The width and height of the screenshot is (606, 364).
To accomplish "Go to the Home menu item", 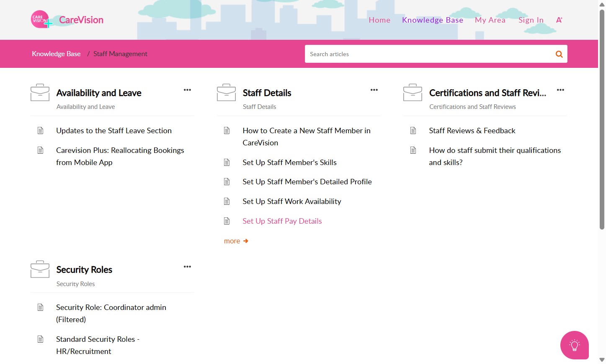I will coord(379,20).
